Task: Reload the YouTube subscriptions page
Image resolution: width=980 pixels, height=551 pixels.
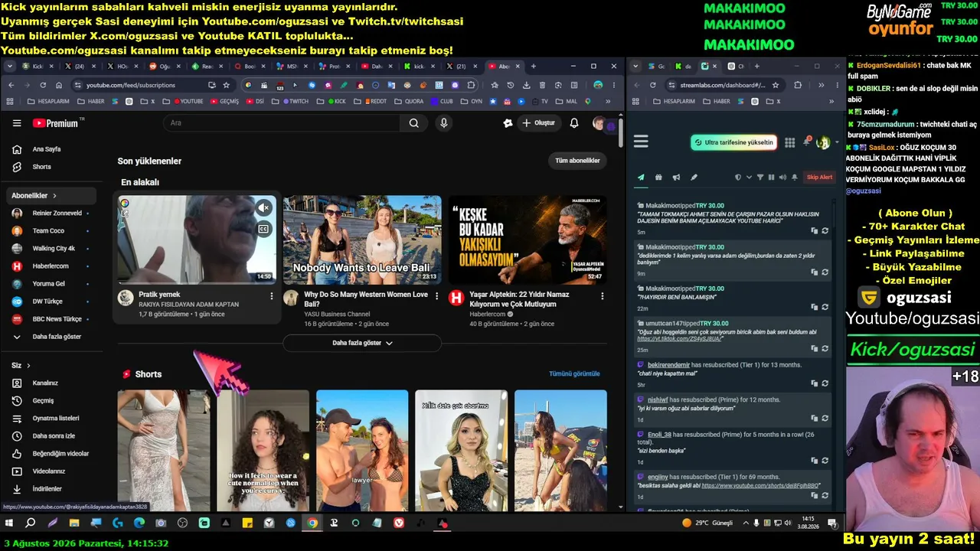Action: [x=43, y=85]
